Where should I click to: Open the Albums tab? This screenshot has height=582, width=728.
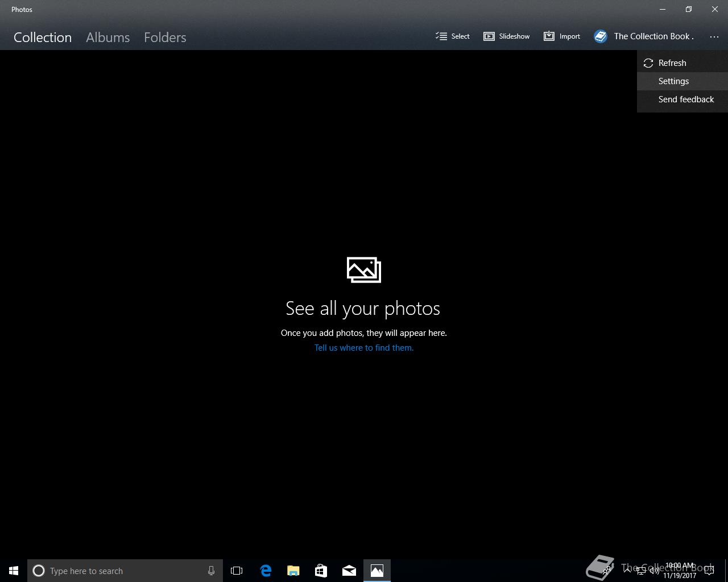(x=108, y=37)
